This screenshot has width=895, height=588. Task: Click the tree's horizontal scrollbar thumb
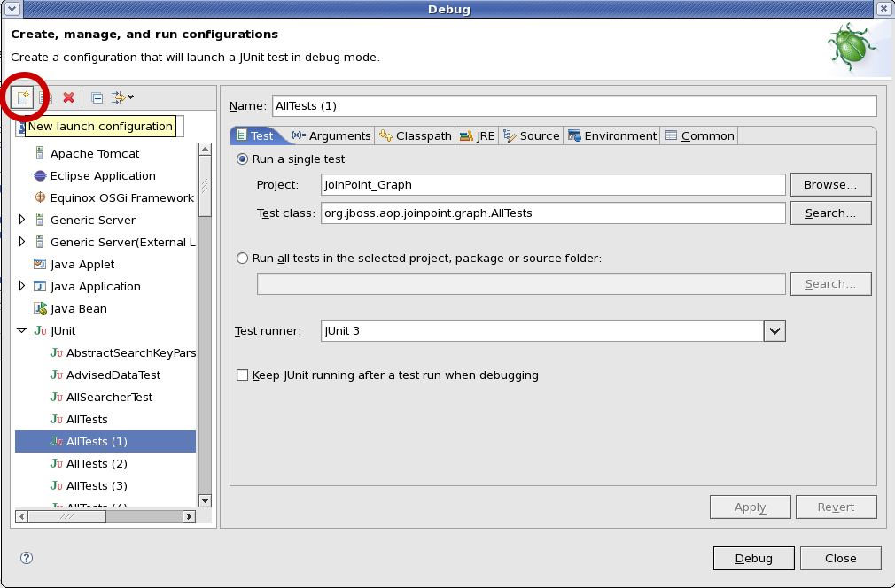(x=66, y=516)
